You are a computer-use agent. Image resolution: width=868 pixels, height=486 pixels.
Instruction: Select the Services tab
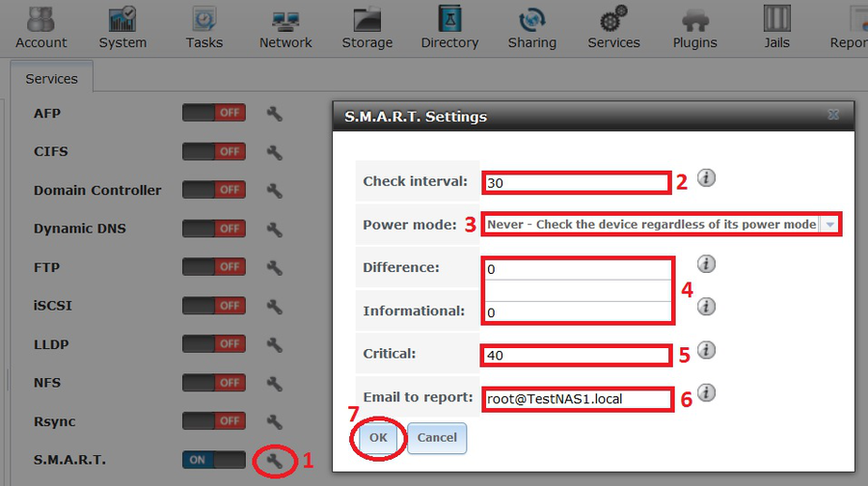coord(52,79)
